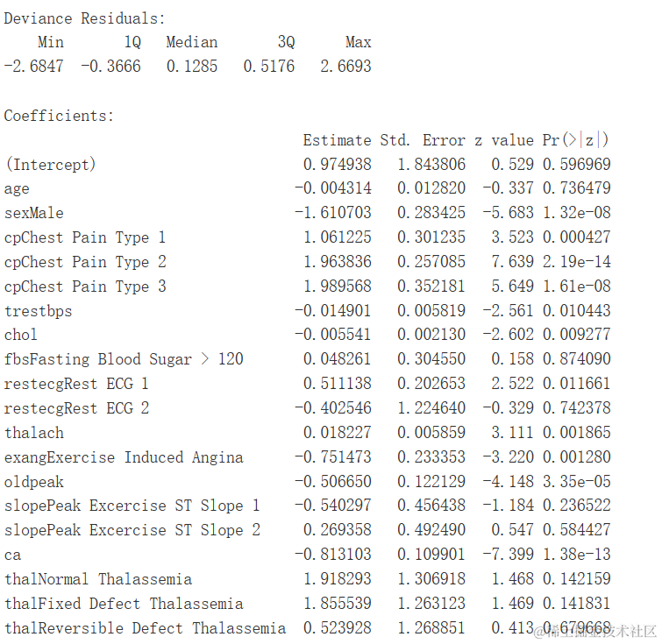Click the chol row label
The width and height of the screenshot is (662, 644).
[x=21, y=335]
